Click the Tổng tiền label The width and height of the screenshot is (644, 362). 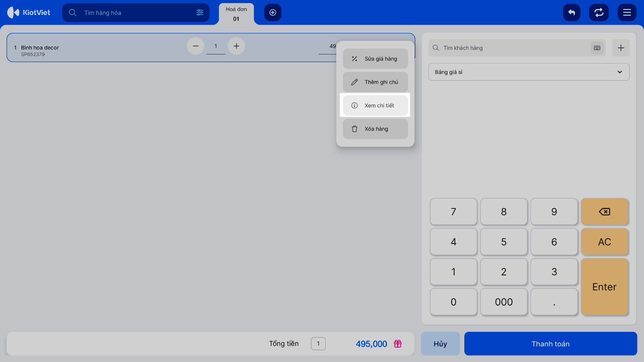point(284,344)
